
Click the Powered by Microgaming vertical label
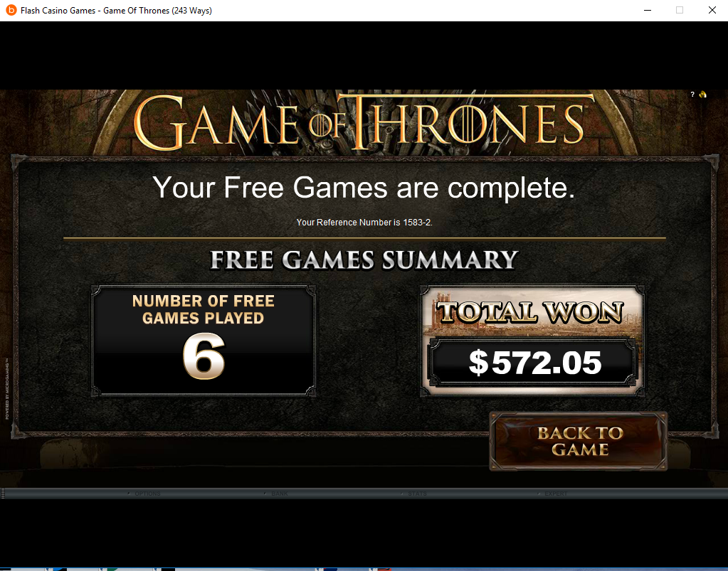click(7, 388)
